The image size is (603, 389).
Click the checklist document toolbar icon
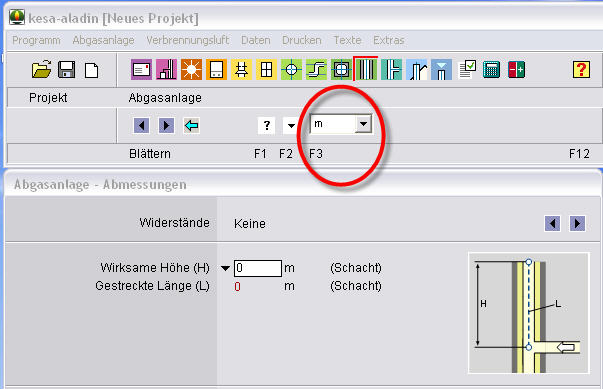tap(467, 70)
